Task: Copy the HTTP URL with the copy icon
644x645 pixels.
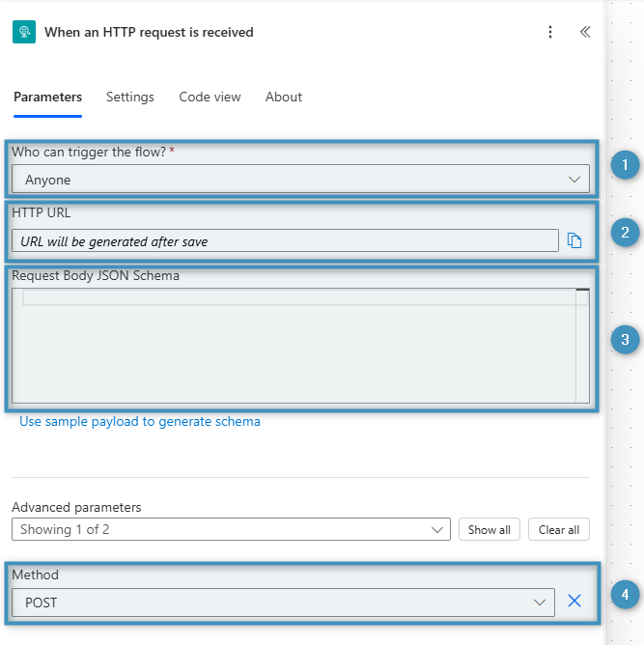Action: tap(574, 241)
